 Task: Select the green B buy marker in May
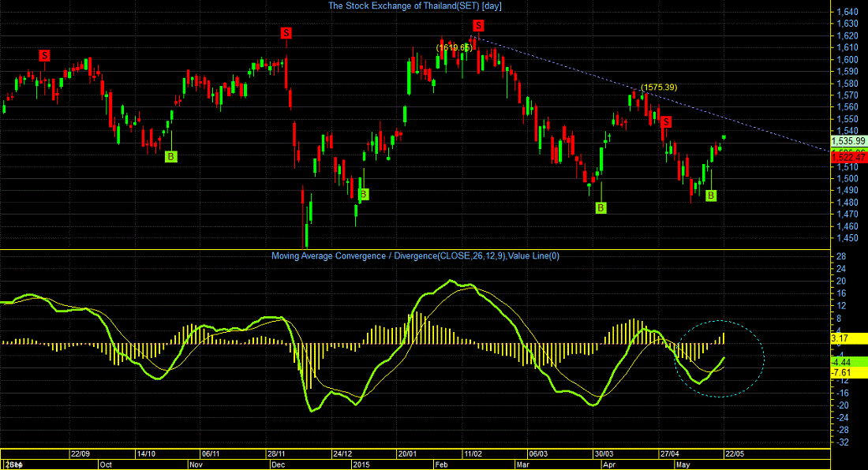pos(711,196)
